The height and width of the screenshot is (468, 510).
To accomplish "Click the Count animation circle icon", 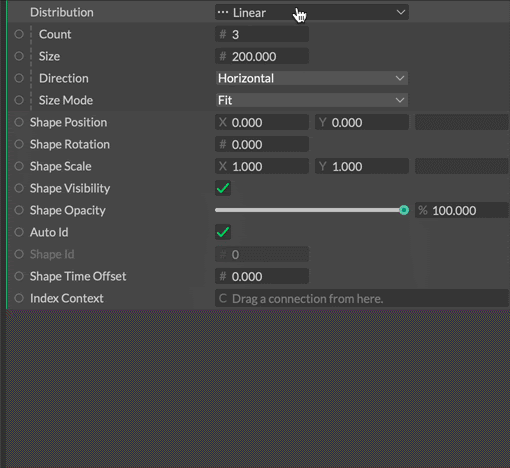I will [x=19, y=34].
